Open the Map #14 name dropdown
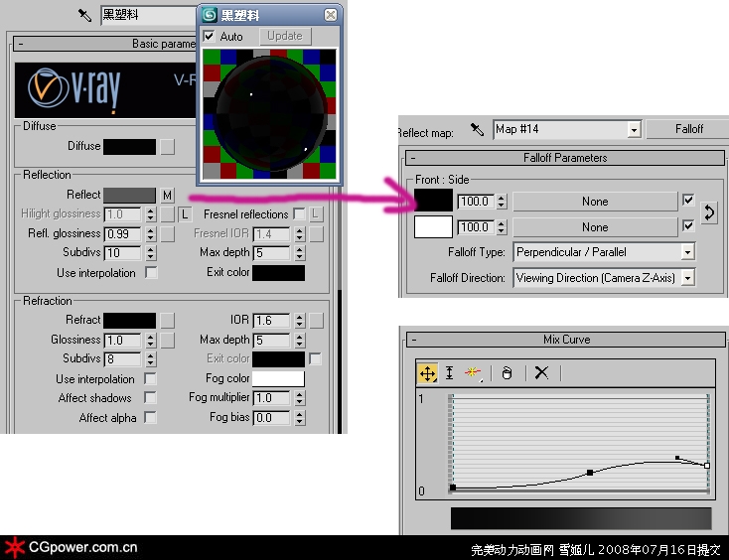Image resolution: width=729 pixels, height=560 pixels. (x=634, y=130)
